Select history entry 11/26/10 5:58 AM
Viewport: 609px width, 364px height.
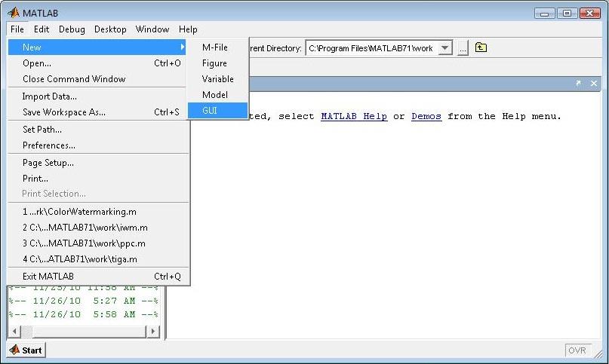pos(84,315)
